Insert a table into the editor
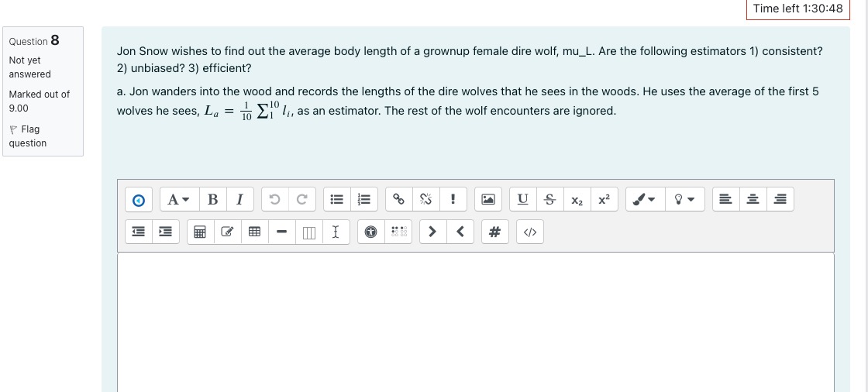 [x=255, y=232]
